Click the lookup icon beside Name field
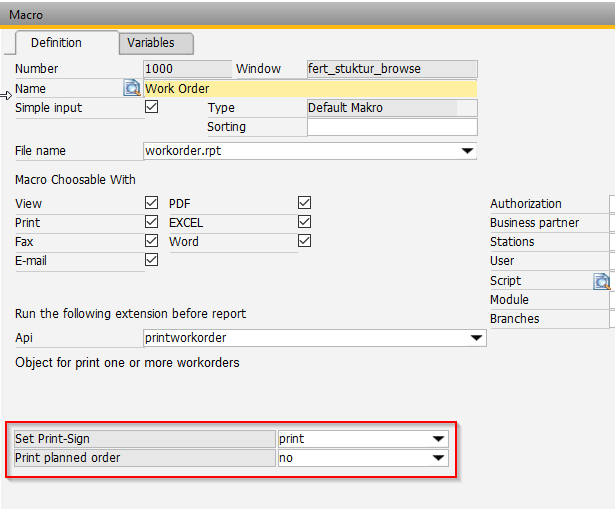Screen dimensions: 615x509 132,88
